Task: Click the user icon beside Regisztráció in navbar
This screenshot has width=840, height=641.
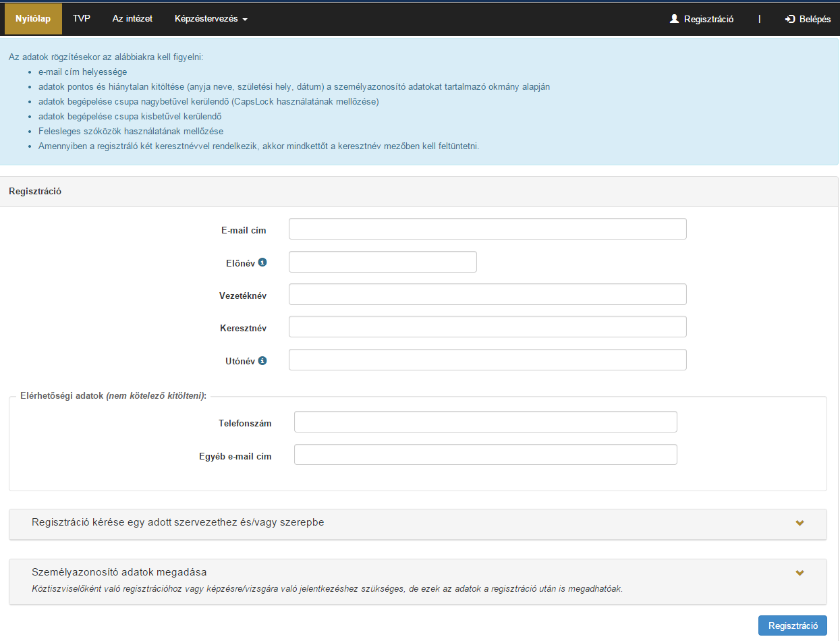Action: point(674,19)
